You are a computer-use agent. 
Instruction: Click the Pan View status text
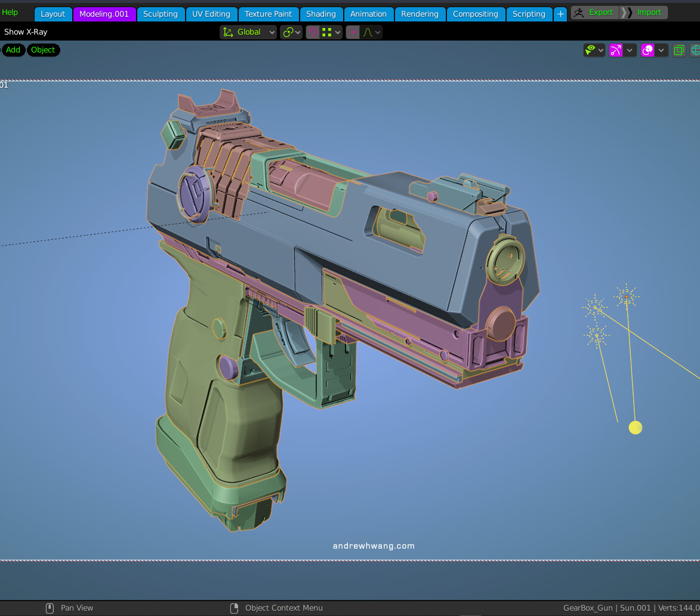coord(77,608)
